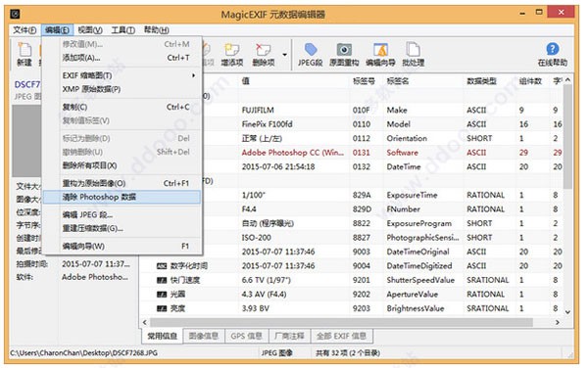
Task: Switch to the 全部 EXIF 信息 tab
Action: [341, 336]
